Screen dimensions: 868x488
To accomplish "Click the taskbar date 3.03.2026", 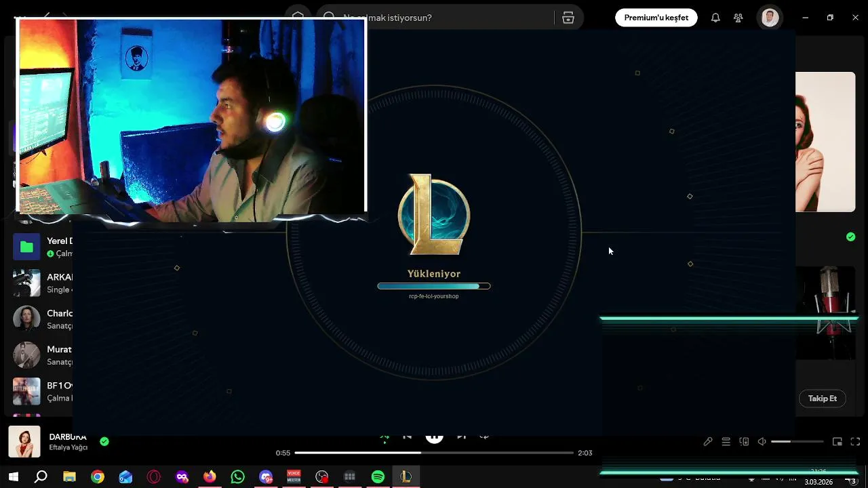I will tap(818, 483).
